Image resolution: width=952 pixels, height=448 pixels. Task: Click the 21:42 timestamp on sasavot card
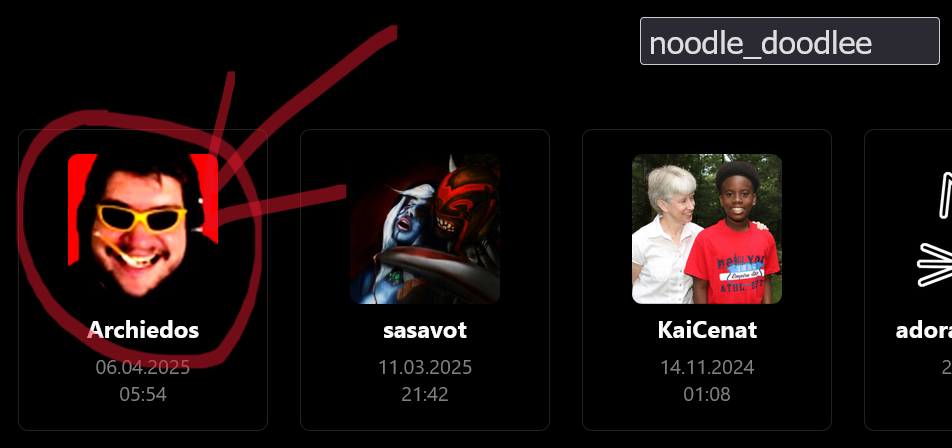click(x=425, y=395)
